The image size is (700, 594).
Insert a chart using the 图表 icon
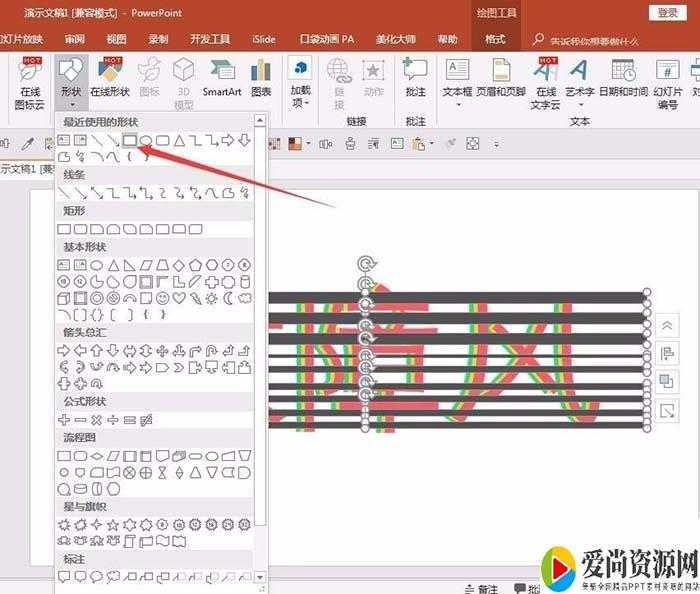261,78
